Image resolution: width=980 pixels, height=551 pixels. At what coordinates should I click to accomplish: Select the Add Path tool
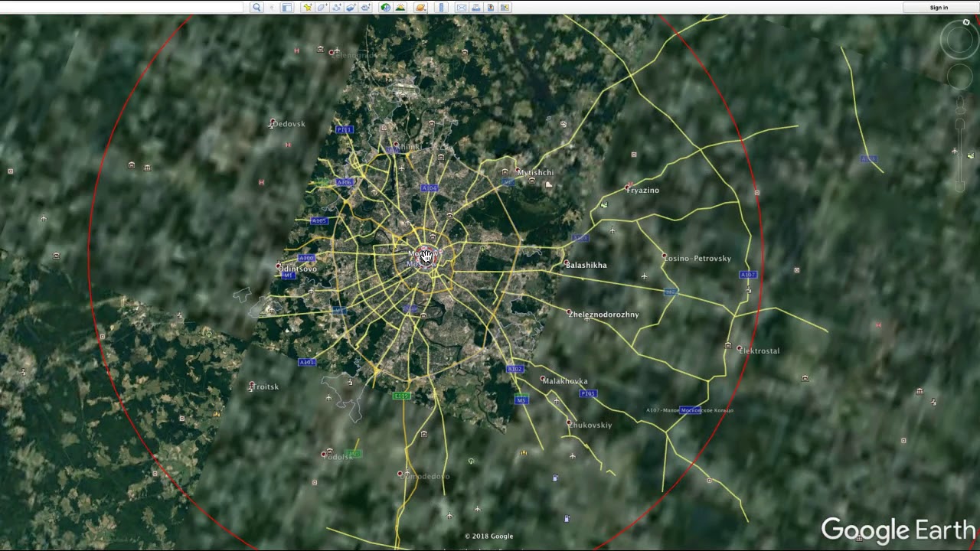click(337, 8)
